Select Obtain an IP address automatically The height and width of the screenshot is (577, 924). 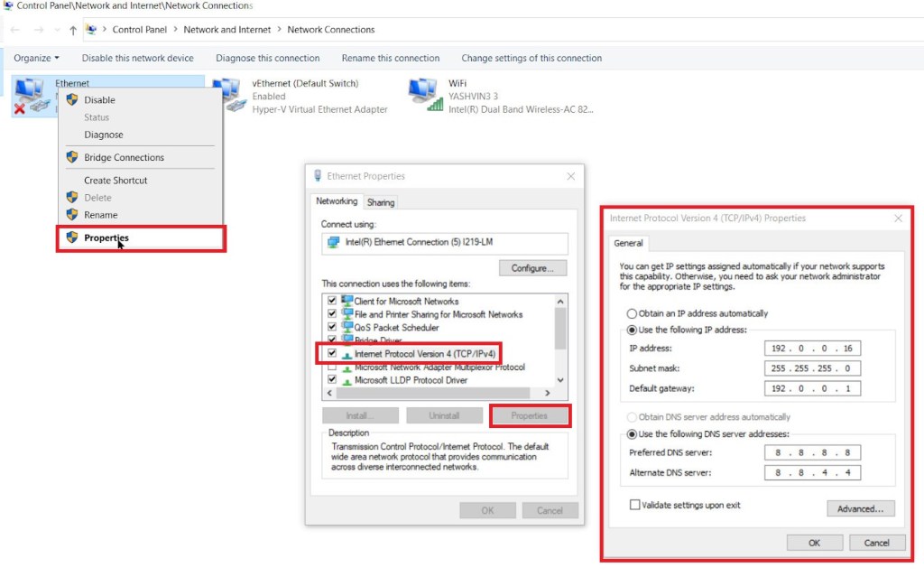point(632,313)
